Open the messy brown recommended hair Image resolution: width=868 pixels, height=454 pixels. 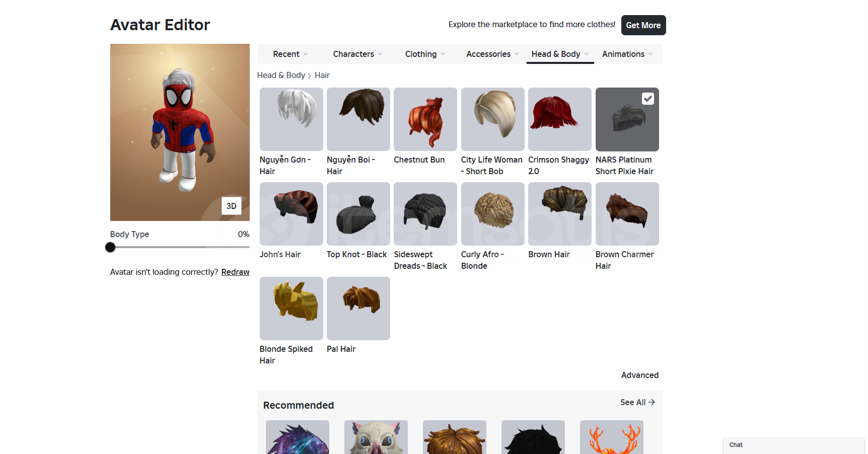point(455,437)
